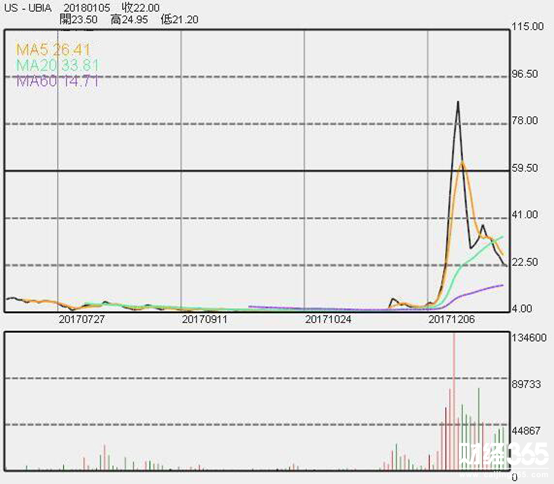Viewport: 554px width, 484px height.
Task: Click the 78.00 price axis label
Action: click(x=525, y=121)
